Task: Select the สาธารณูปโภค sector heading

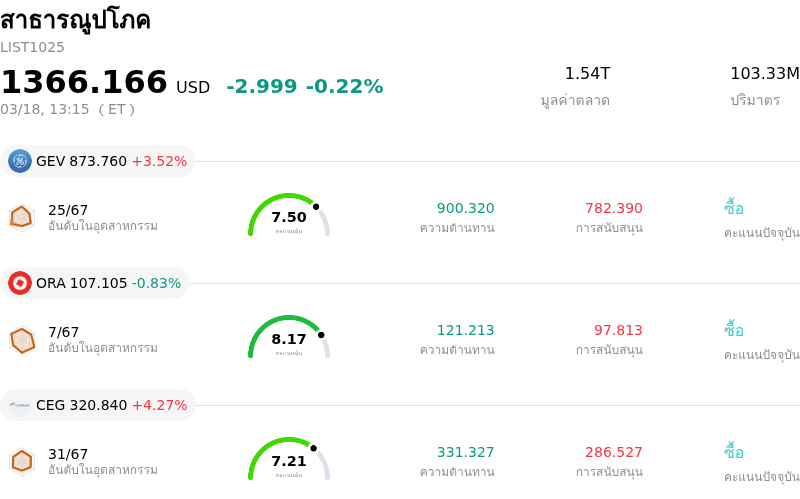Action: point(75,20)
